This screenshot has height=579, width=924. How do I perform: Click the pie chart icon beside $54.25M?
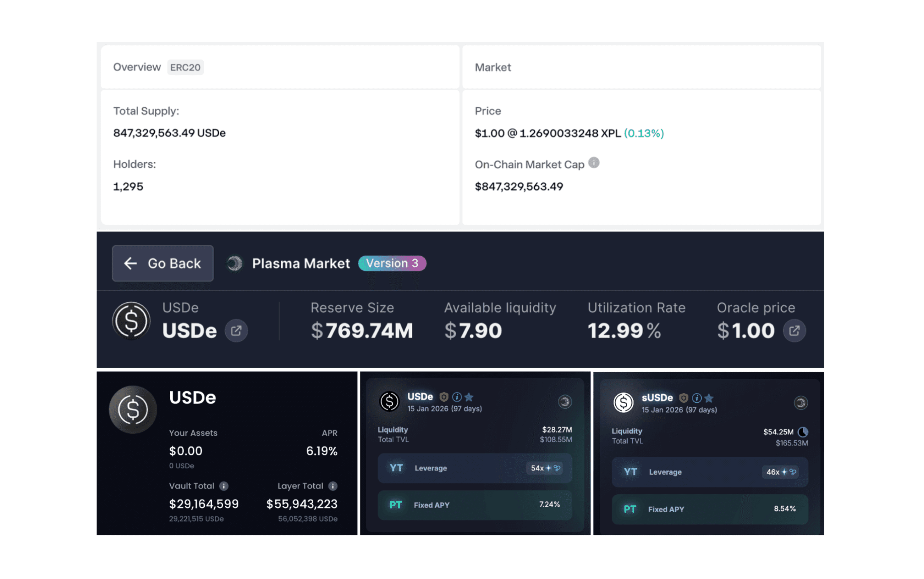[803, 432]
